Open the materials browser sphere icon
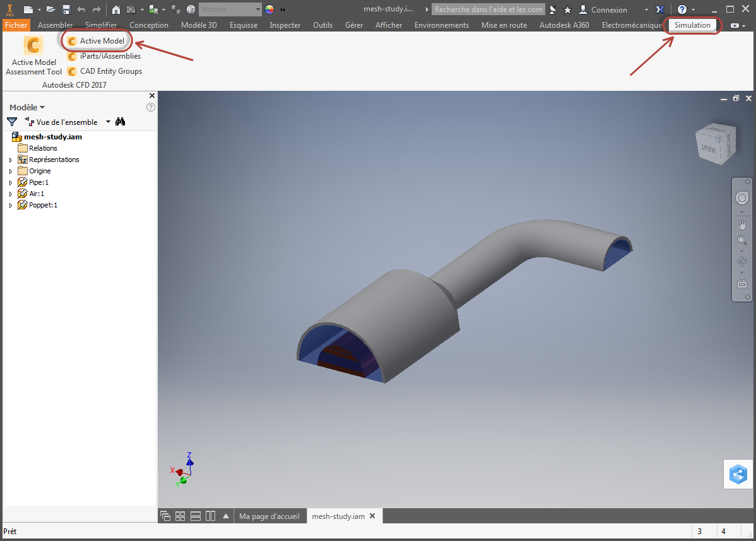This screenshot has width=756, height=541. (191, 9)
